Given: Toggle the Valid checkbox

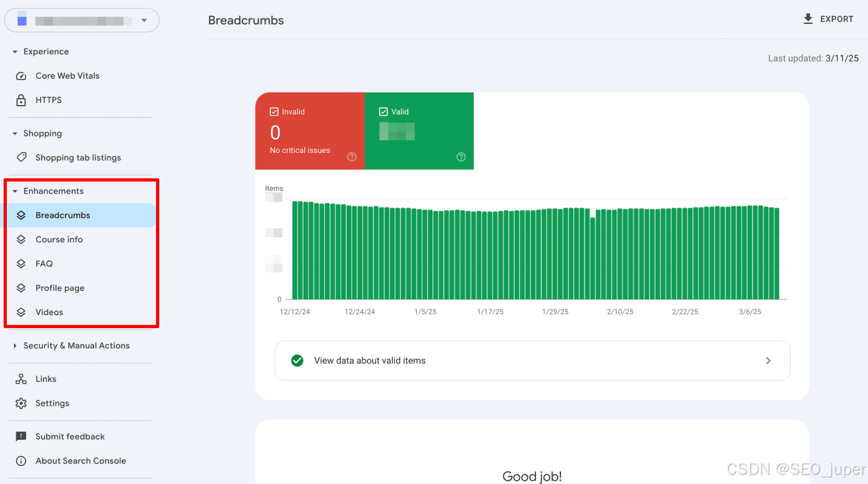Looking at the screenshot, I should [x=383, y=112].
